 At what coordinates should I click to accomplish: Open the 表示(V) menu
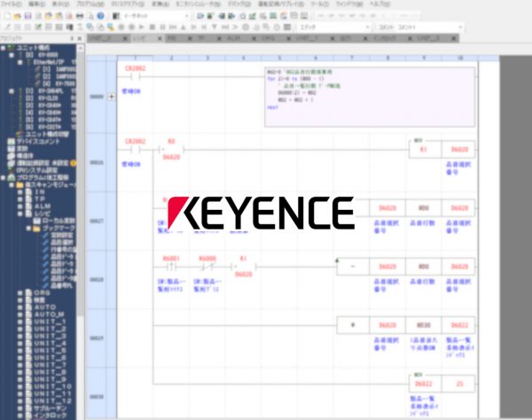(x=60, y=4)
